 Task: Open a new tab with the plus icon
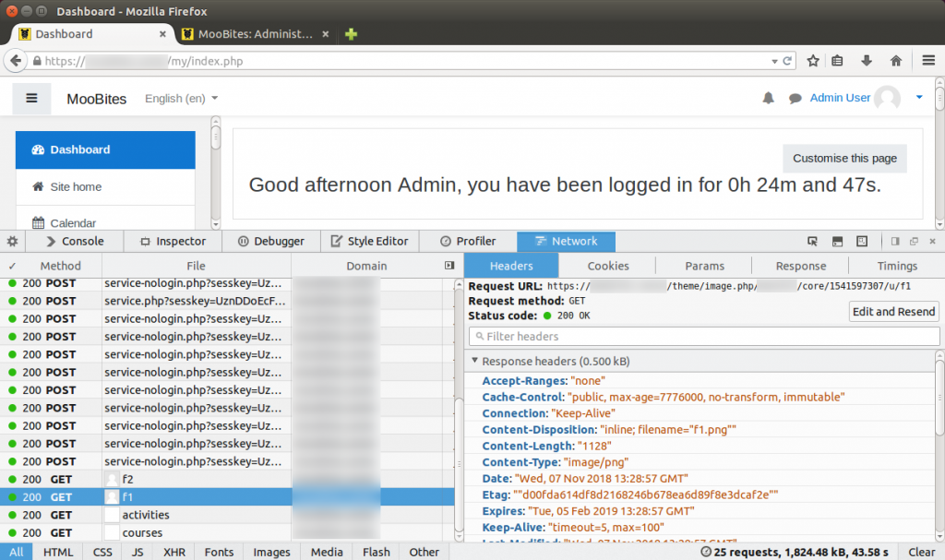tap(351, 34)
